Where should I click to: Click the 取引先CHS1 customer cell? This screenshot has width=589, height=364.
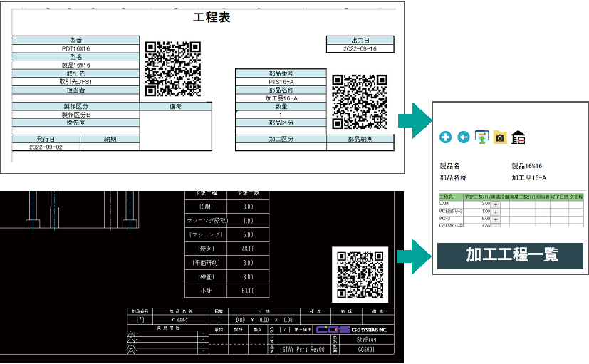[75, 81]
